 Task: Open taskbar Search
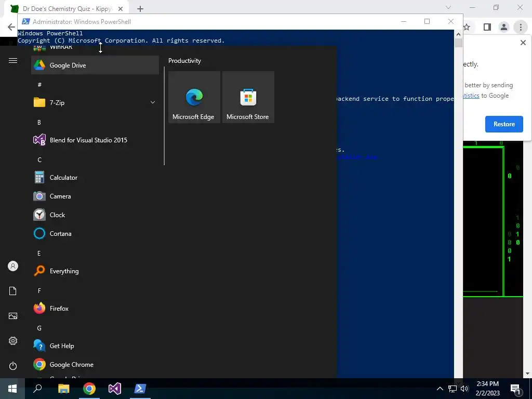coord(37,389)
